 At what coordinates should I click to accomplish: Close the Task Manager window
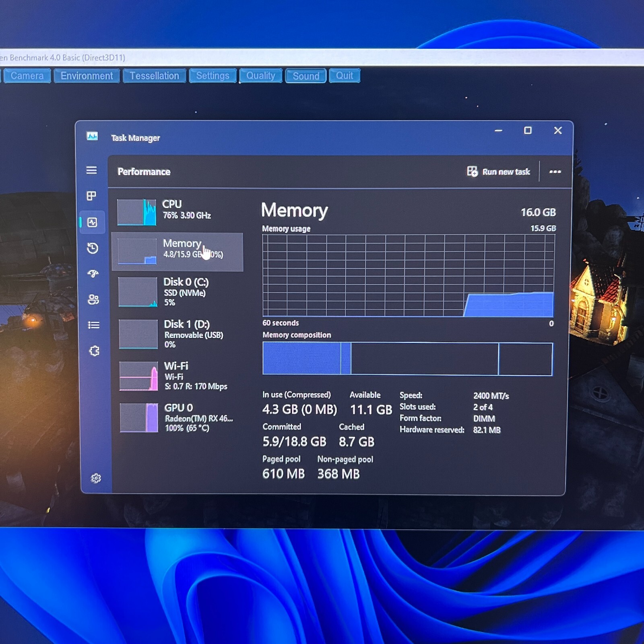tap(557, 130)
